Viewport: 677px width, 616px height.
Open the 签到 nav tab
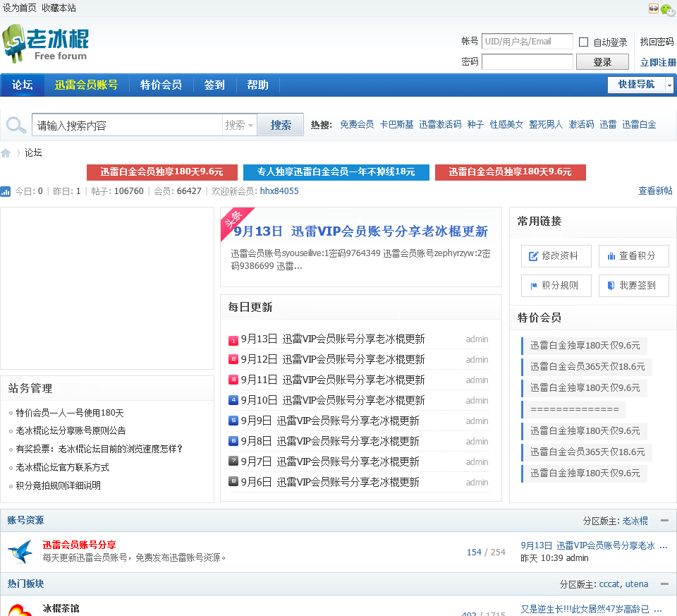(214, 85)
